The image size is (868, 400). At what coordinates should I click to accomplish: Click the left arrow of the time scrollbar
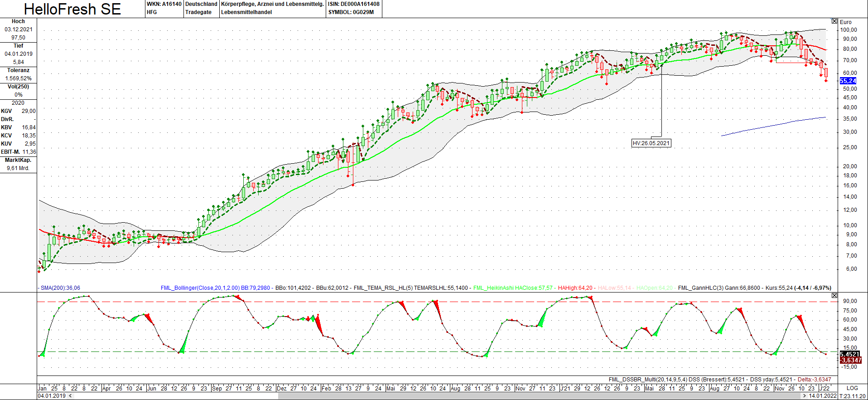71,396
